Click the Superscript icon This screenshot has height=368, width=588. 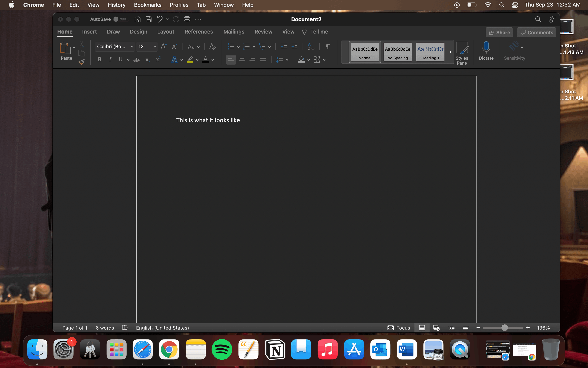(158, 59)
